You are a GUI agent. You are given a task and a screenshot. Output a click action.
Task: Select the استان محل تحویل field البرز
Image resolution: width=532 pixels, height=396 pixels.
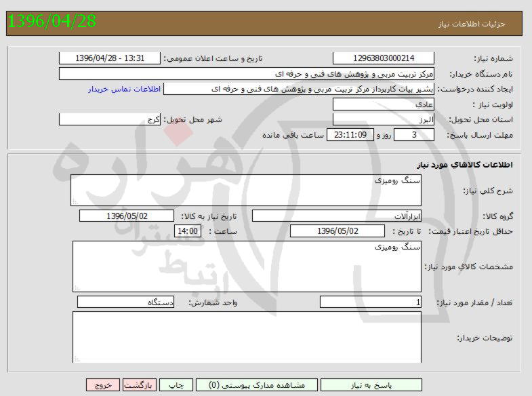(384, 119)
